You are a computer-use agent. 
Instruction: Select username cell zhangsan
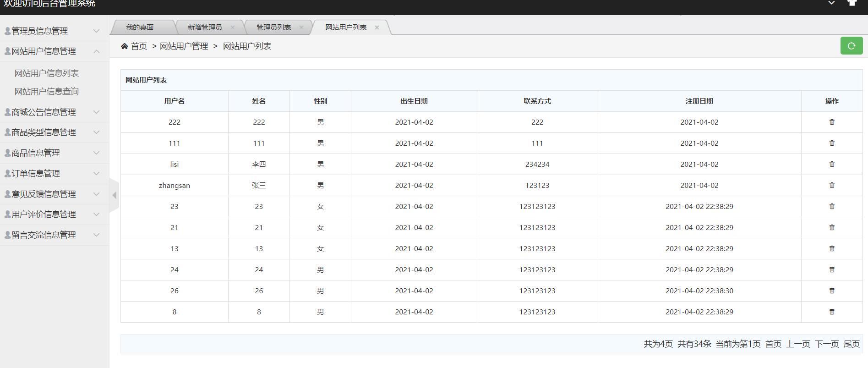point(175,186)
